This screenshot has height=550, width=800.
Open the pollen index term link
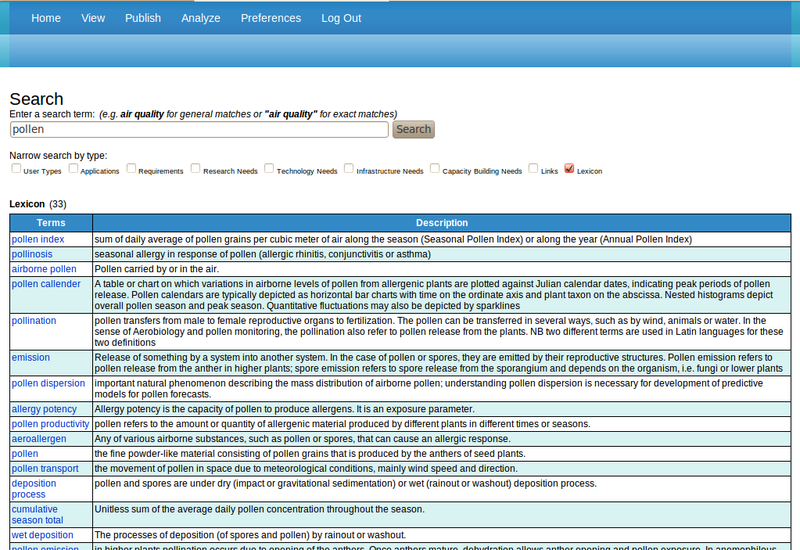[38, 240]
